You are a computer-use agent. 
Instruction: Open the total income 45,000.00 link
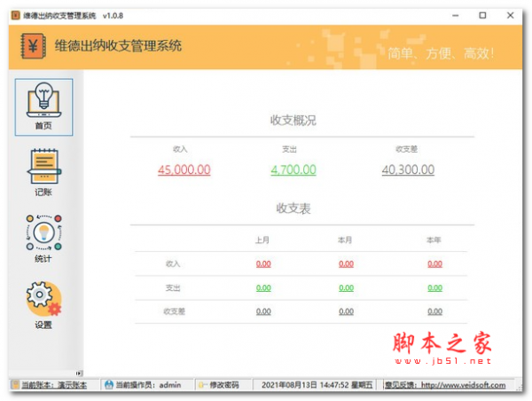184,169
